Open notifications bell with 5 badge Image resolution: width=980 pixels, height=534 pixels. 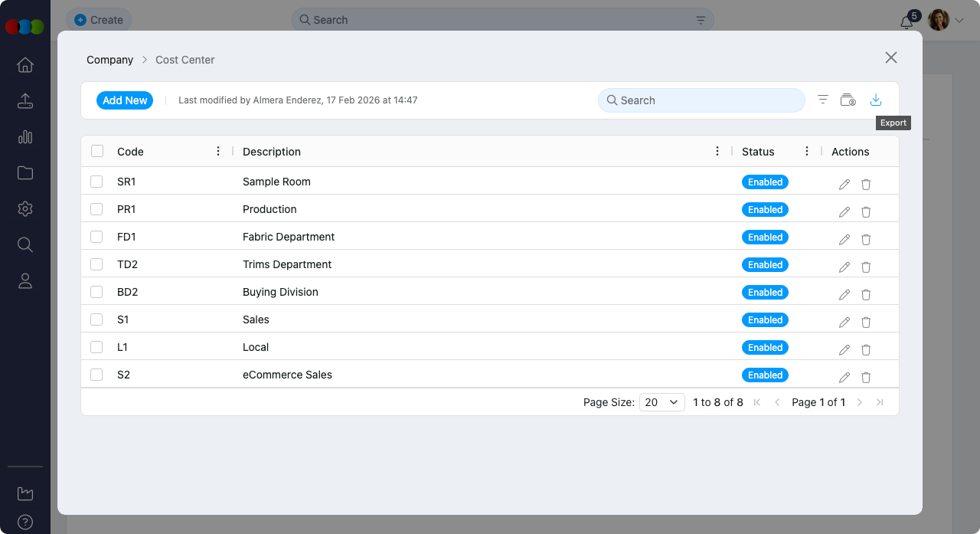click(906, 22)
